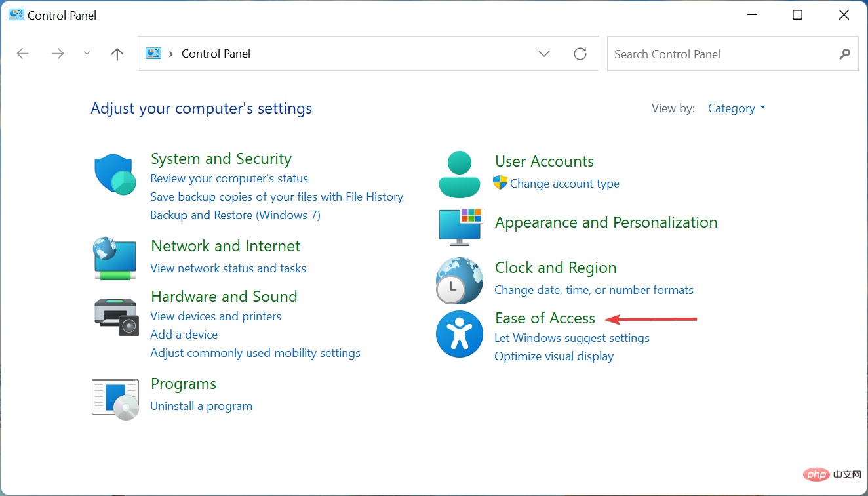This screenshot has width=868, height=496.
Task: Open System and Security shield icon
Action: click(115, 174)
